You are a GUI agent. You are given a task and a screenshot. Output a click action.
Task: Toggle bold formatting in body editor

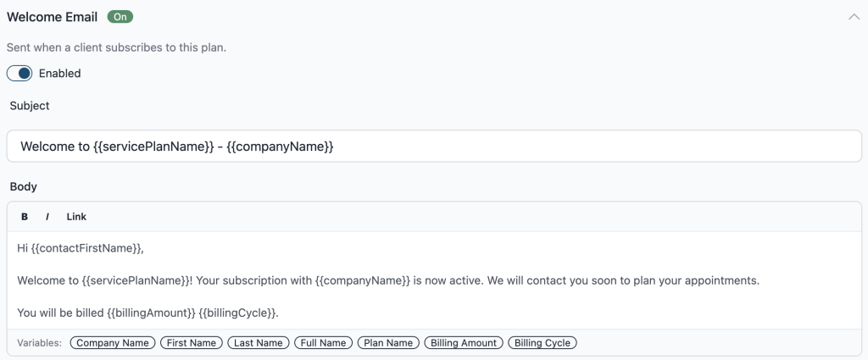tap(25, 217)
